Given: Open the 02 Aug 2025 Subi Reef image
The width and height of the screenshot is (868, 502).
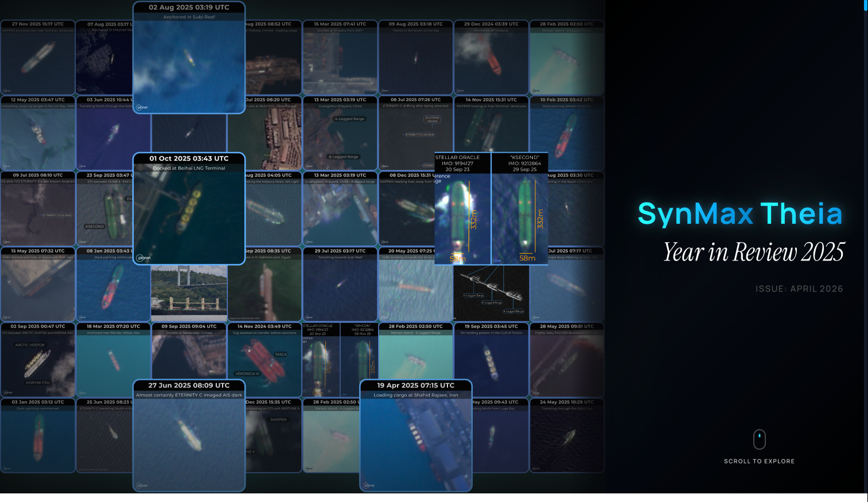Looking at the screenshot, I should click(189, 63).
